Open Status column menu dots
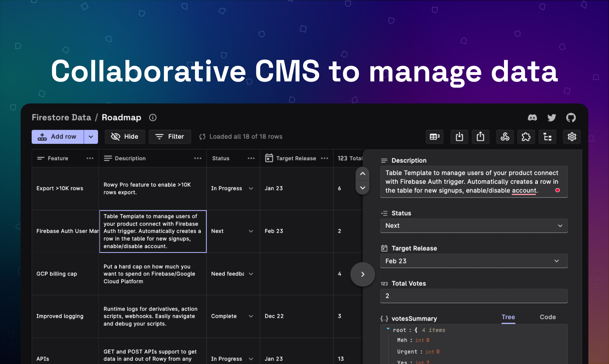 [x=251, y=159]
